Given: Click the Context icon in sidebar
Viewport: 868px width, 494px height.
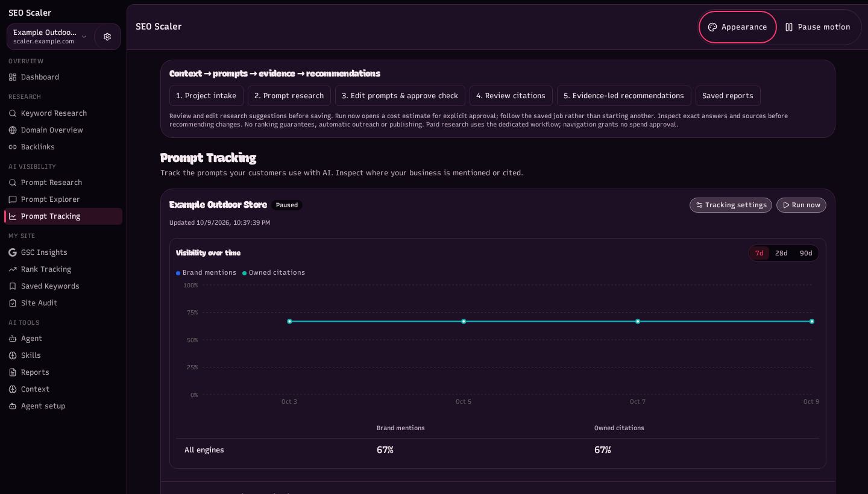Looking at the screenshot, I should click(13, 389).
